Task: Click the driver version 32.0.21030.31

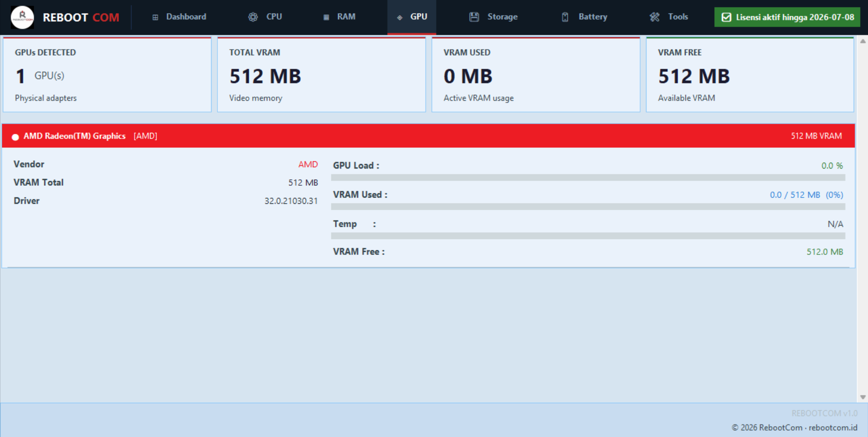Action: 291,201
